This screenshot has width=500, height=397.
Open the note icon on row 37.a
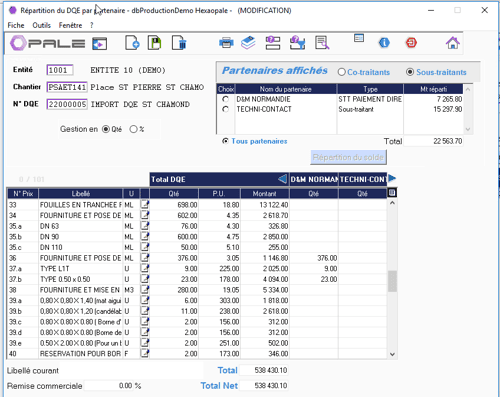pos(145,268)
